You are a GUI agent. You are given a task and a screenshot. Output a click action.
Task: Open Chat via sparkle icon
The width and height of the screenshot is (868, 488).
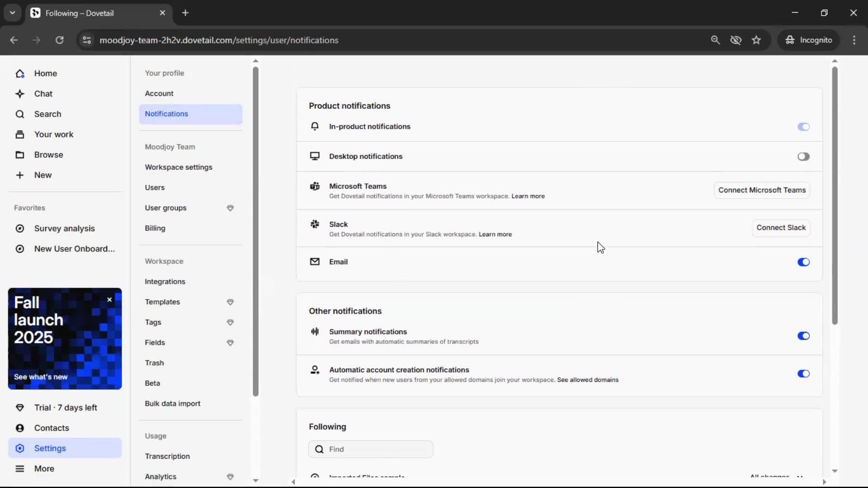pyautogui.click(x=20, y=94)
